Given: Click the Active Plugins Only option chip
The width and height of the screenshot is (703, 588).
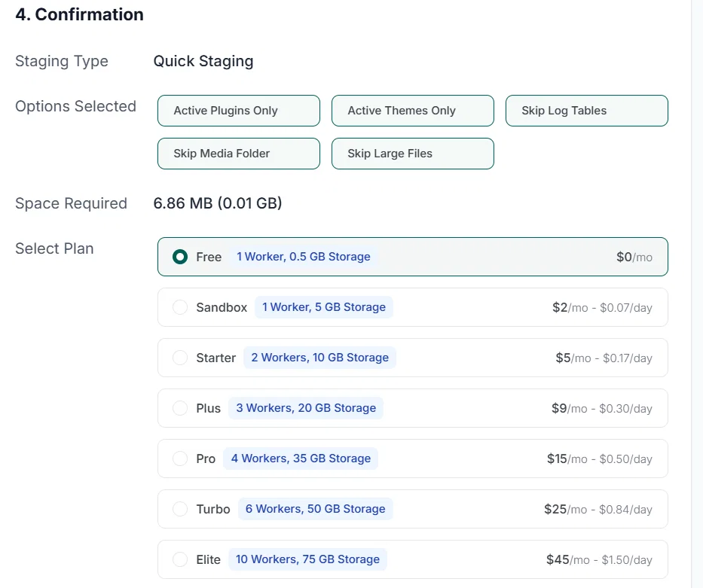Looking at the screenshot, I should [x=239, y=111].
